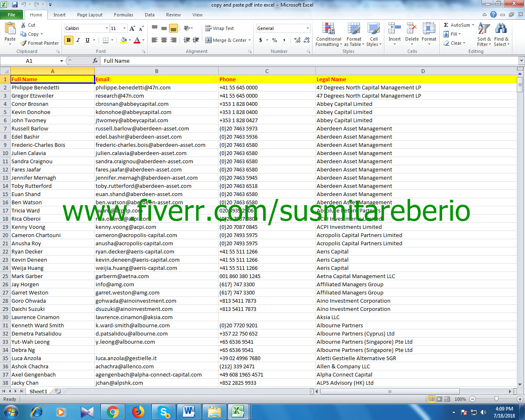Screen dimensions: 525x420
Task: Open the File tab
Action: [11, 15]
